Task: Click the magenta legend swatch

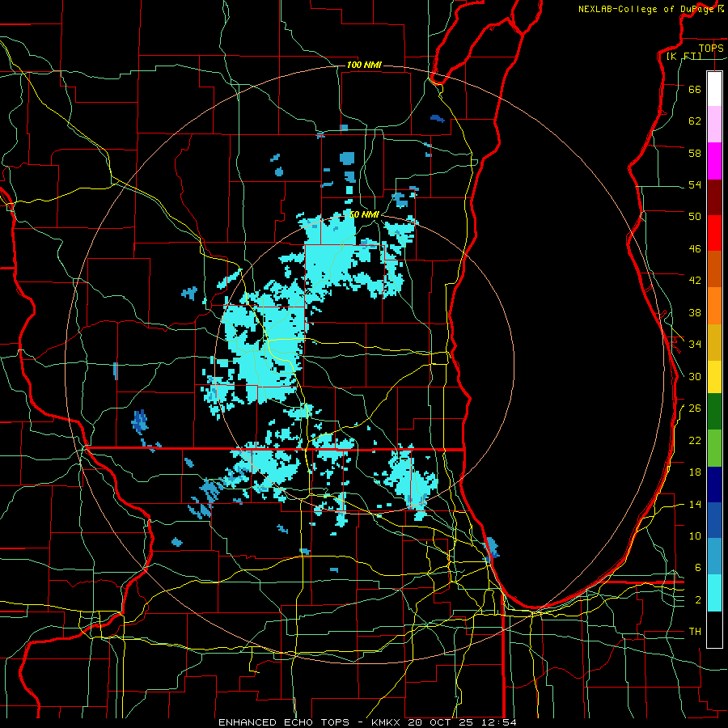Action: point(714,161)
